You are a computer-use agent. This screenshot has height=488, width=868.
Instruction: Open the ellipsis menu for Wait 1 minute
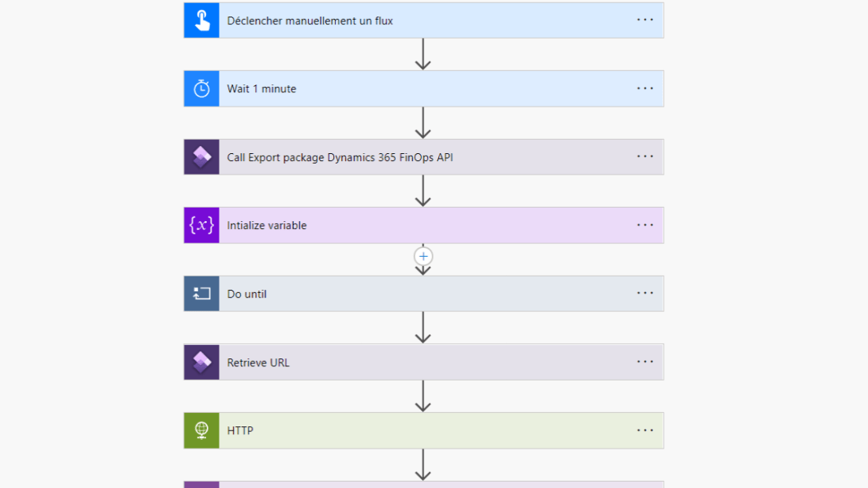point(645,88)
